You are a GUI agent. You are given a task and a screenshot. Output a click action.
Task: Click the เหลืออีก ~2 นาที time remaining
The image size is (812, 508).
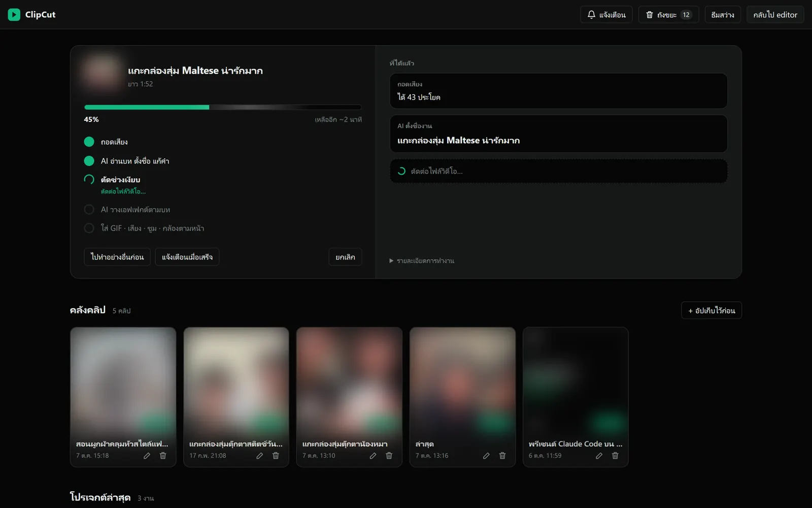(x=338, y=119)
